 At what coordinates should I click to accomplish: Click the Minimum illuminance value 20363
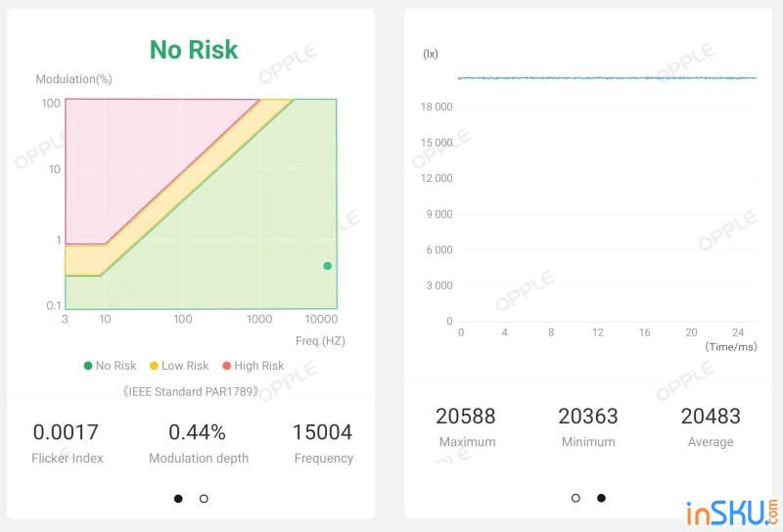tap(588, 417)
